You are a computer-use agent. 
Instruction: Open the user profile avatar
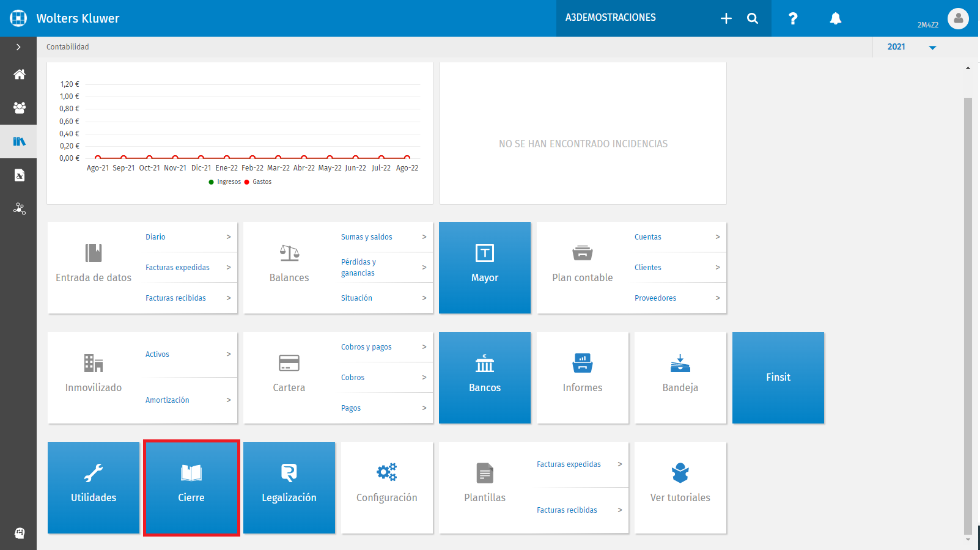click(x=958, y=18)
